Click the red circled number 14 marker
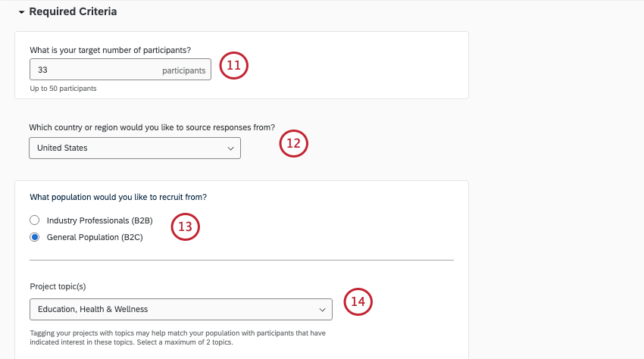 click(x=358, y=302)
